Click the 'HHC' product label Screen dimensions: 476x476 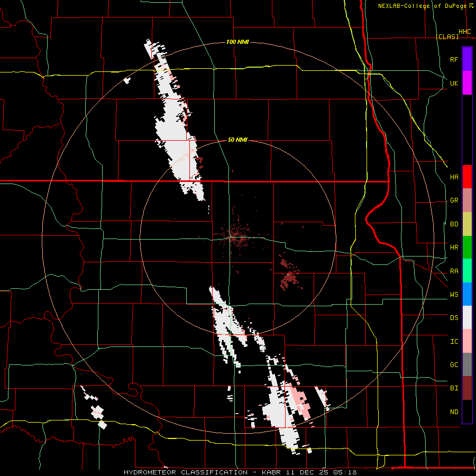click(x=464, y=32)
